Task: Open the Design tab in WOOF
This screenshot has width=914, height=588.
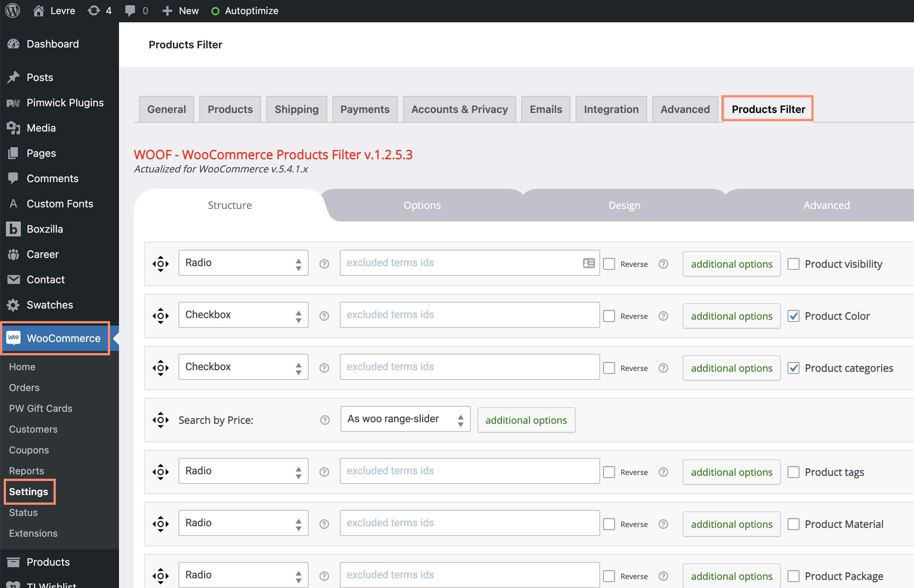Action: click(x=624, y=205)
